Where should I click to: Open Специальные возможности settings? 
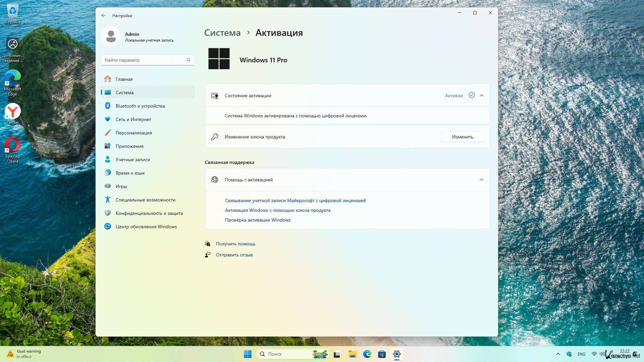coord(145,200)
